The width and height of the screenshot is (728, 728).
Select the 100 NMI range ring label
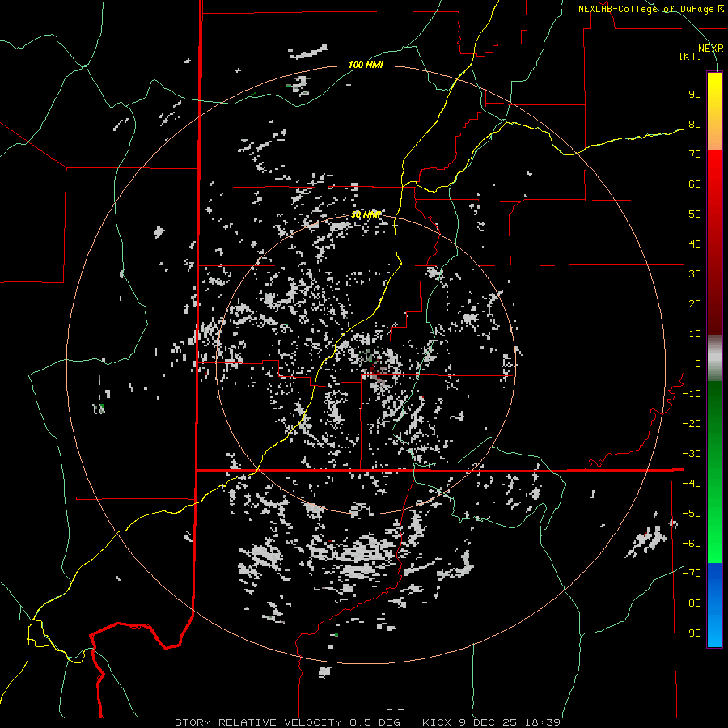click(366, 65)
